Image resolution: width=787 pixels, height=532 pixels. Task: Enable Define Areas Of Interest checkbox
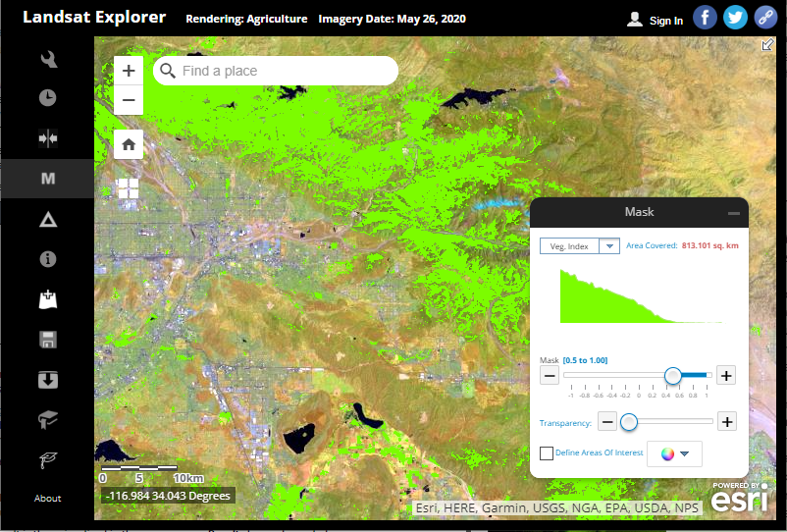pos(546,453)
